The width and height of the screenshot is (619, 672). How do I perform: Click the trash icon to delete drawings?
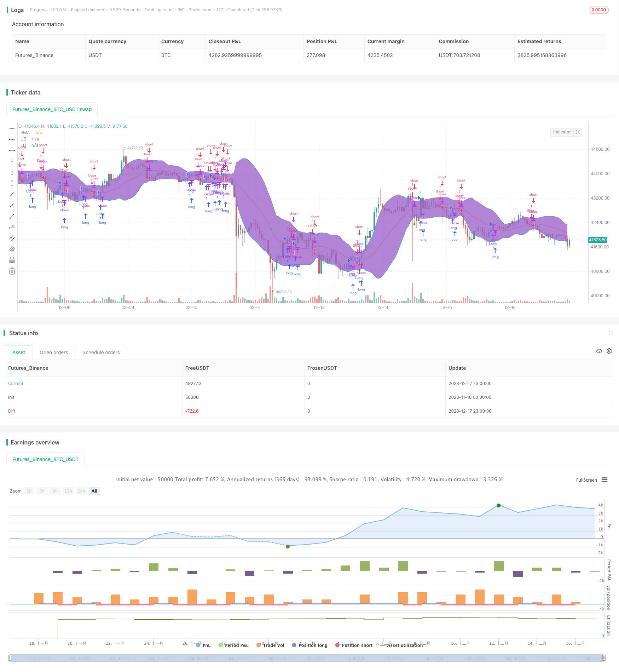point(12,271)
